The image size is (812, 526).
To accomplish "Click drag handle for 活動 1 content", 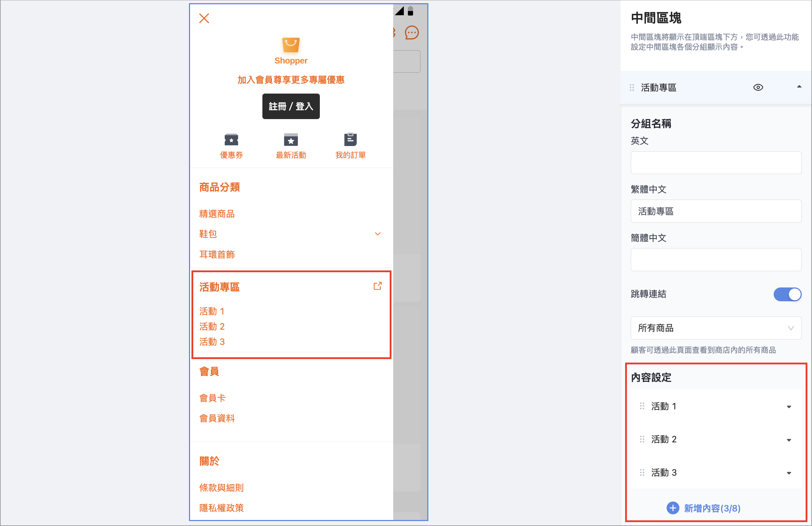I will click(642, 406).
